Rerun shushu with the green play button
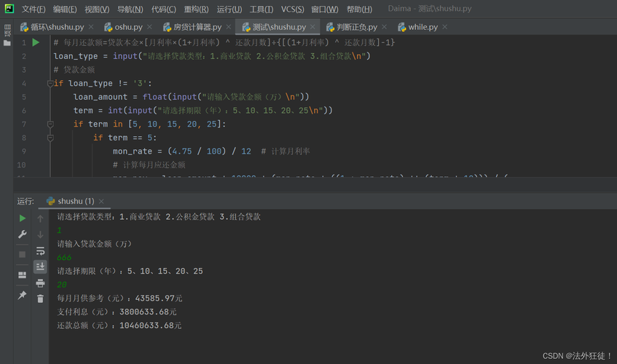Viewport: 617px width, 364px height. pos(23,218)
